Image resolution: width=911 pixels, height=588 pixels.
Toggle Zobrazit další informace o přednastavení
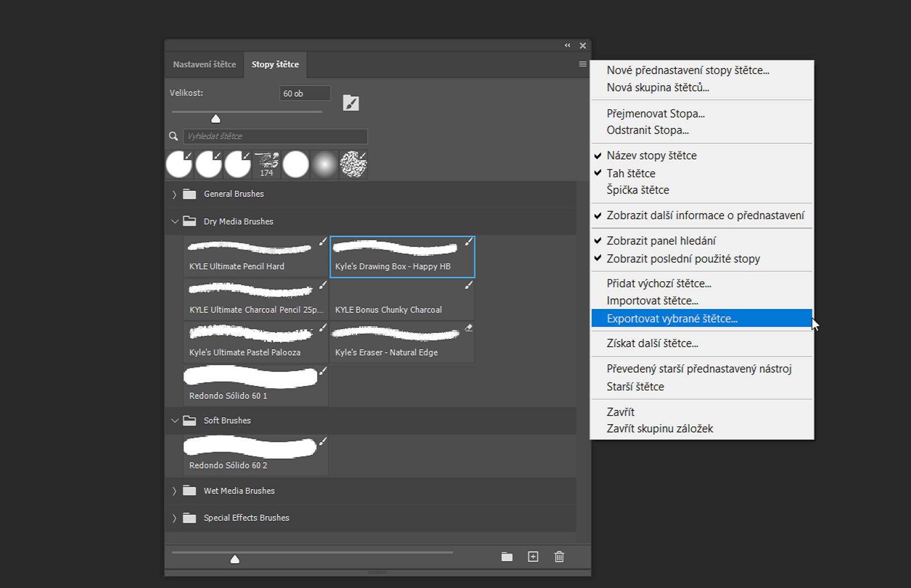pyautogui.click(x=701, y=215)
